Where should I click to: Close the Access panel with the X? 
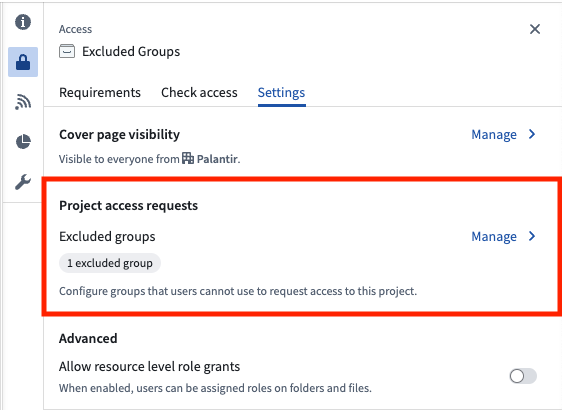coord(535,29)
